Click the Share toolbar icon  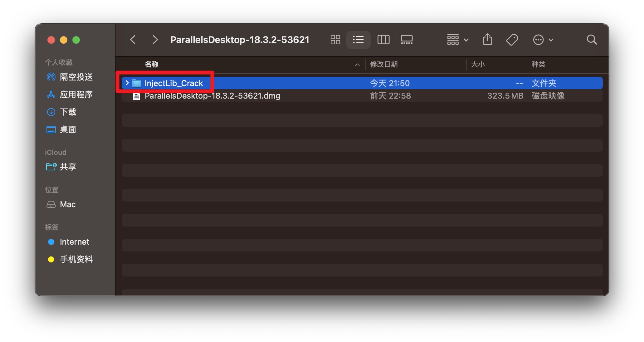(487, 40)
